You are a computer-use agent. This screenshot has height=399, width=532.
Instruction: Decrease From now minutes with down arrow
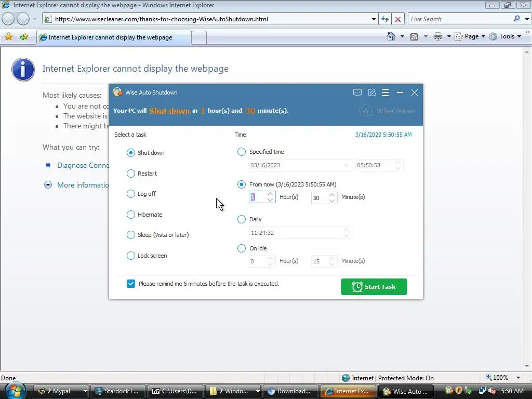(332, 201)
